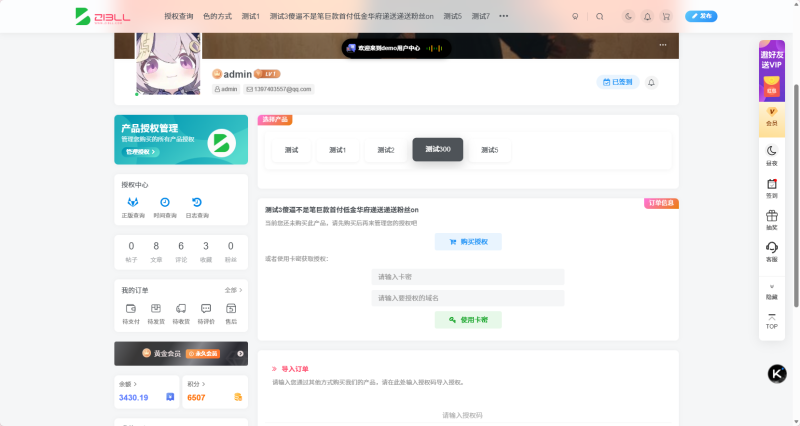
Task: Open the 测试5 navigation menu item
Action: pyautogui.click(x=453, y=16)
